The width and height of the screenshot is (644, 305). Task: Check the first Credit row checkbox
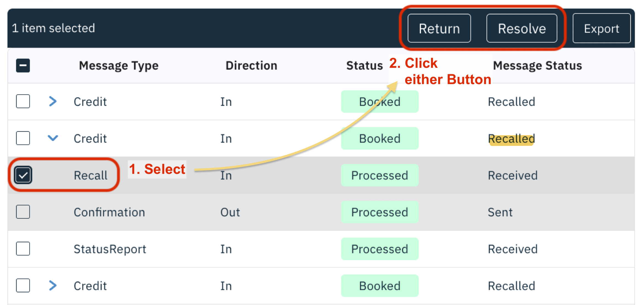(23, 101)
